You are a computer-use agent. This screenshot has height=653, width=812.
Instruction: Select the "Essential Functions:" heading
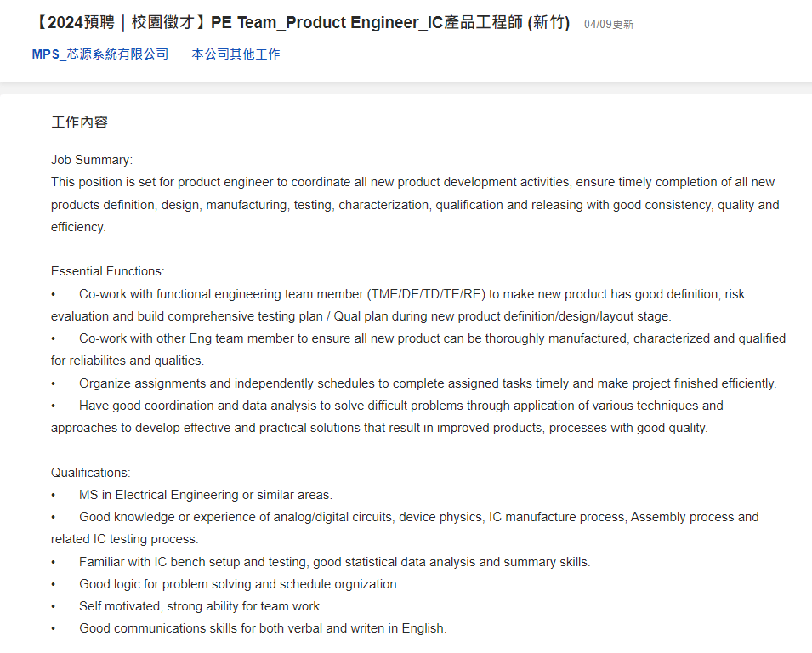click(108, 271)
